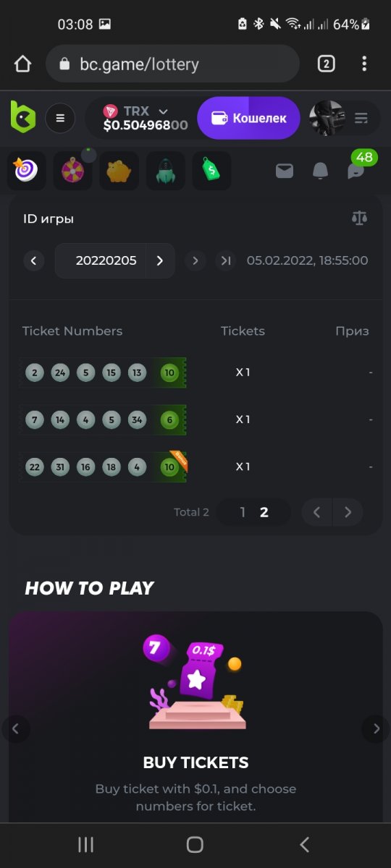View notifications bell
This screenshot has width=391, height=868.
[320, 171]
